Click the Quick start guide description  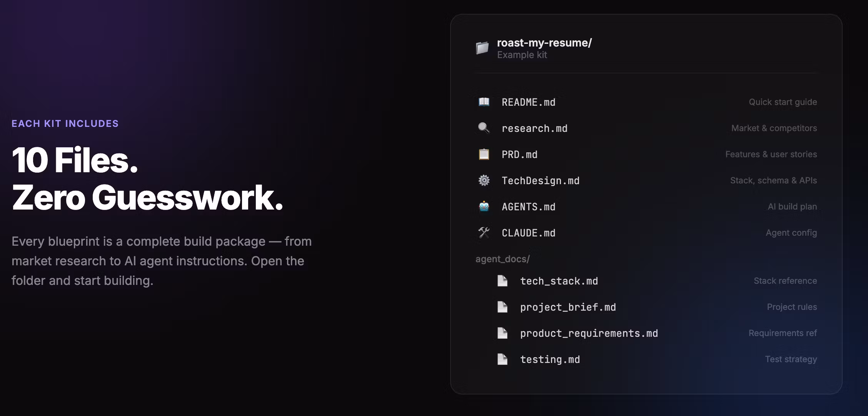pyautogui.click(x=783, y=102)
